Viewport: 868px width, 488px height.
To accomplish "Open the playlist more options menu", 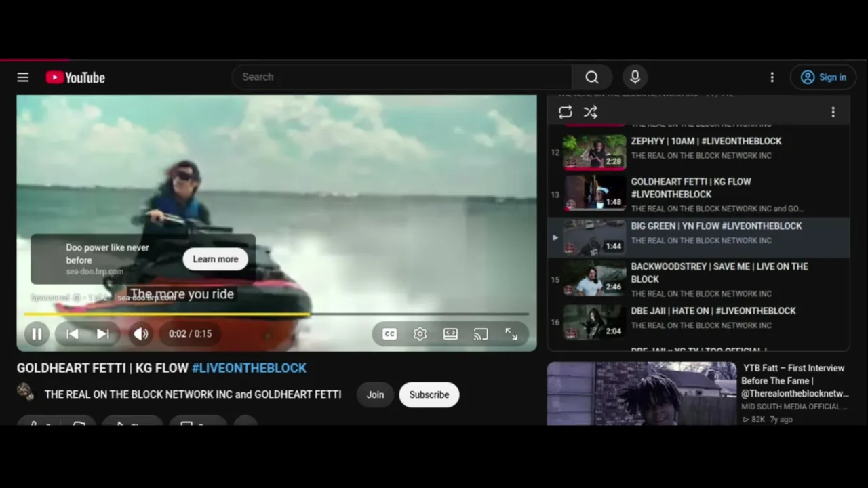I will pyautogui.click(x=833, y=113).
